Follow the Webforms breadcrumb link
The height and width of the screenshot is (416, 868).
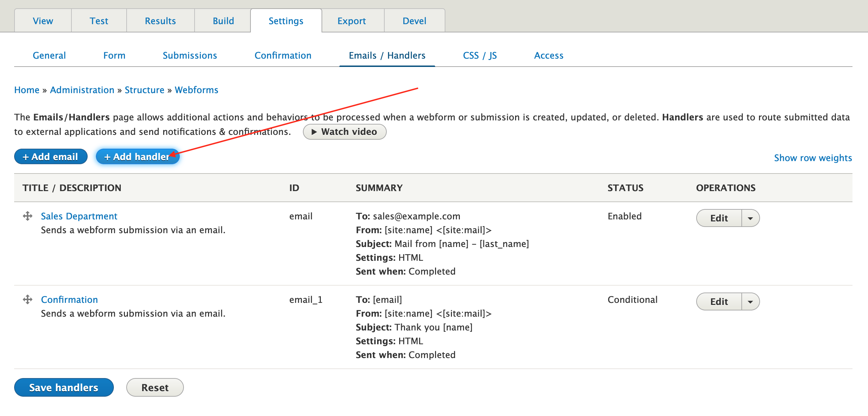196,90
